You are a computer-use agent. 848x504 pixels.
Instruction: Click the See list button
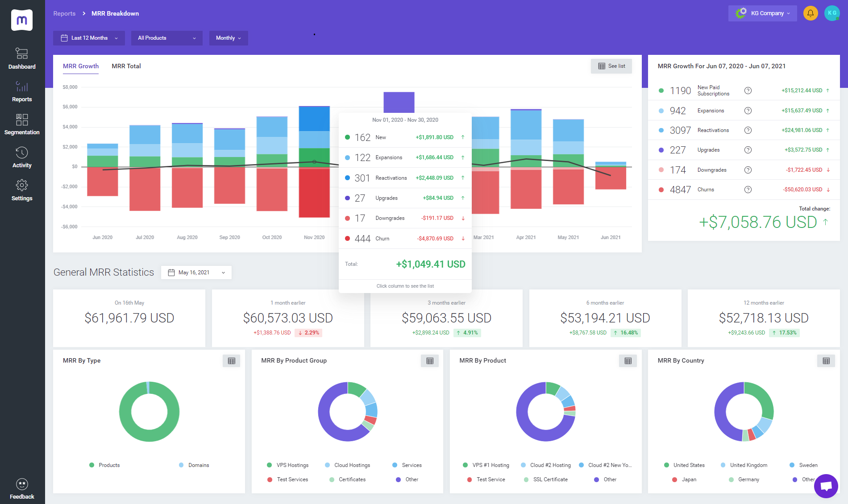tap(611, 66)
